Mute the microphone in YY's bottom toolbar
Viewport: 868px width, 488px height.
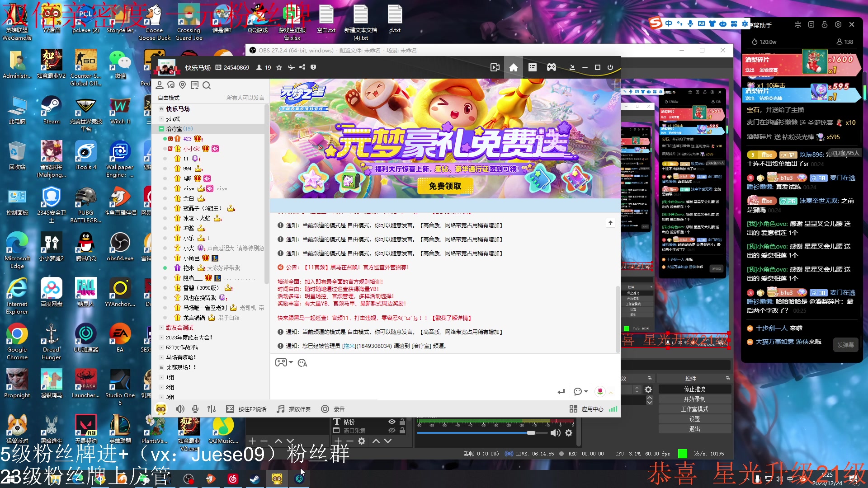pyautogui.click(x=195, y=408)
